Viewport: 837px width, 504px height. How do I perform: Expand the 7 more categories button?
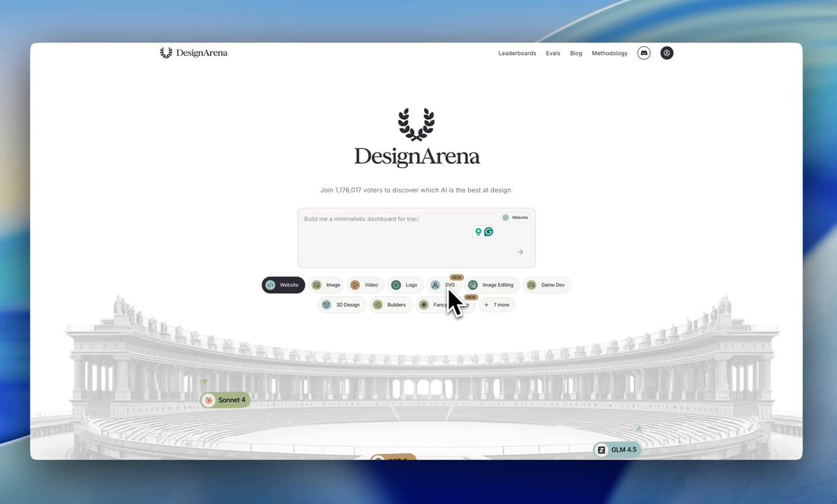pos(497,305)
